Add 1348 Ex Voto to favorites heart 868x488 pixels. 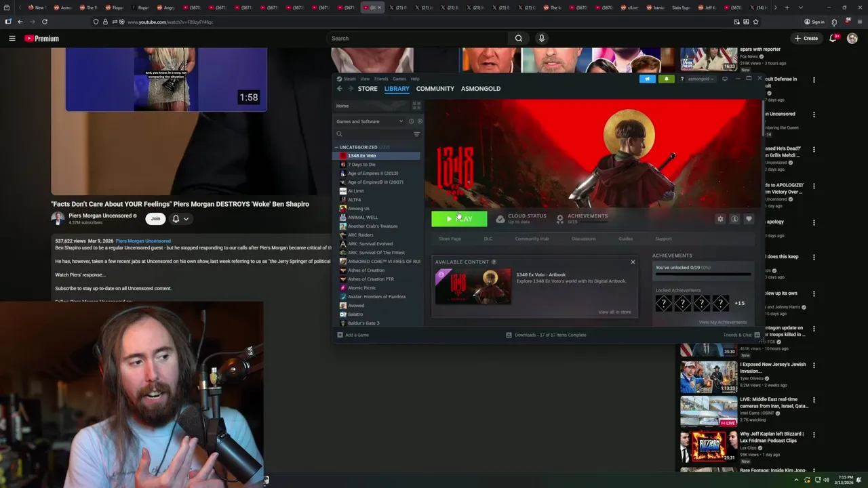[x=749, y=219]
